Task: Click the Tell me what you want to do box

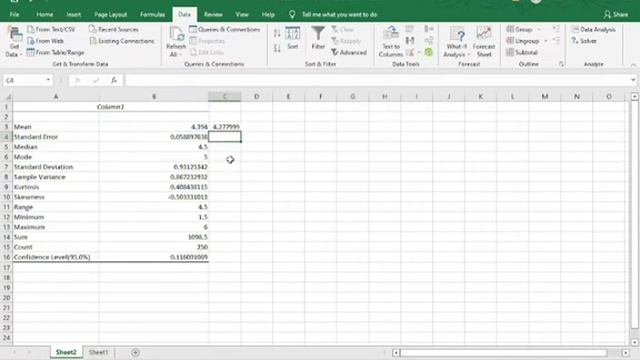Action: click(339, 14)
